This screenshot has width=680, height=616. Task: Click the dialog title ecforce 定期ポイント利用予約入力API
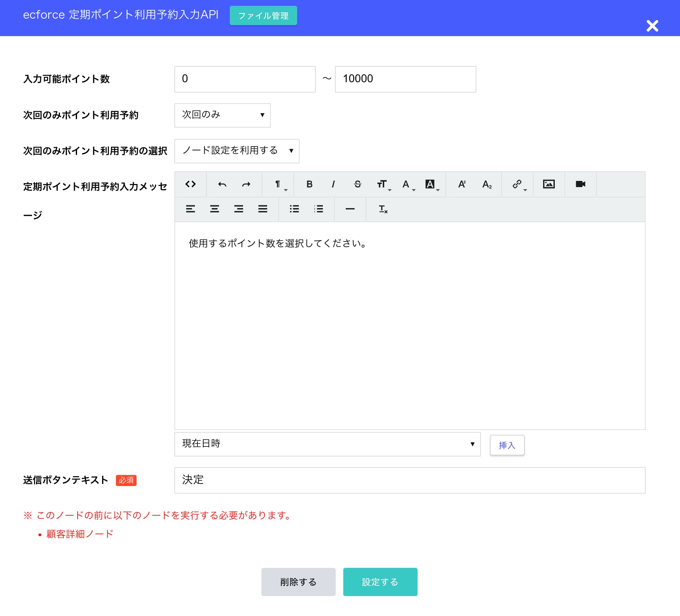click(x=121, y=14)
